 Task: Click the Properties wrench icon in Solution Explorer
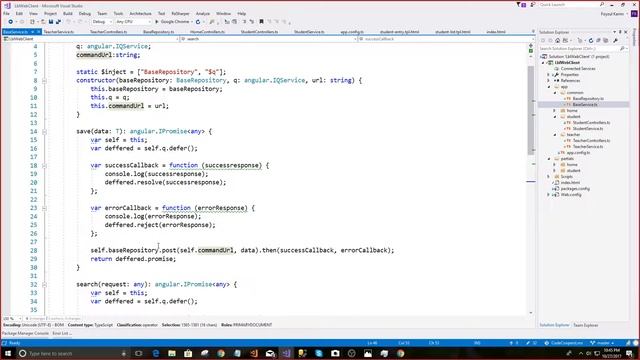click(x=615, y=40)
